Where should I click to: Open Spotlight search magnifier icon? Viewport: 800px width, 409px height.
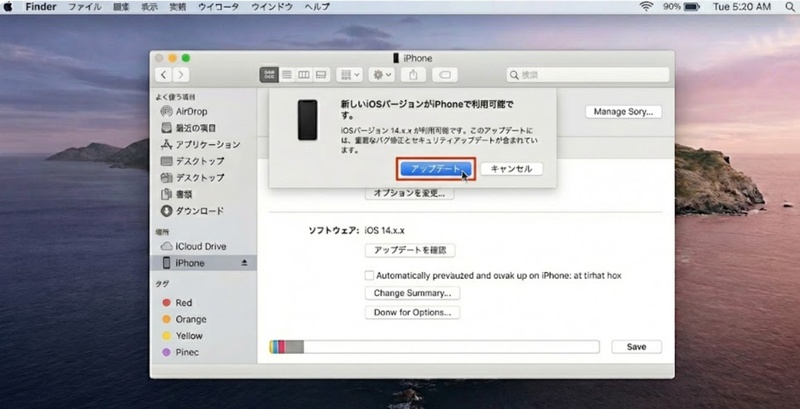[790, 7]
